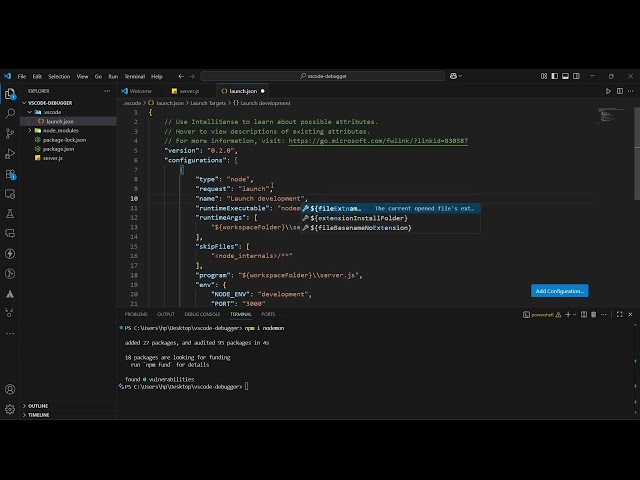Open the Search view in activity bar
This screenshot has width=640, height=480.
10,113
